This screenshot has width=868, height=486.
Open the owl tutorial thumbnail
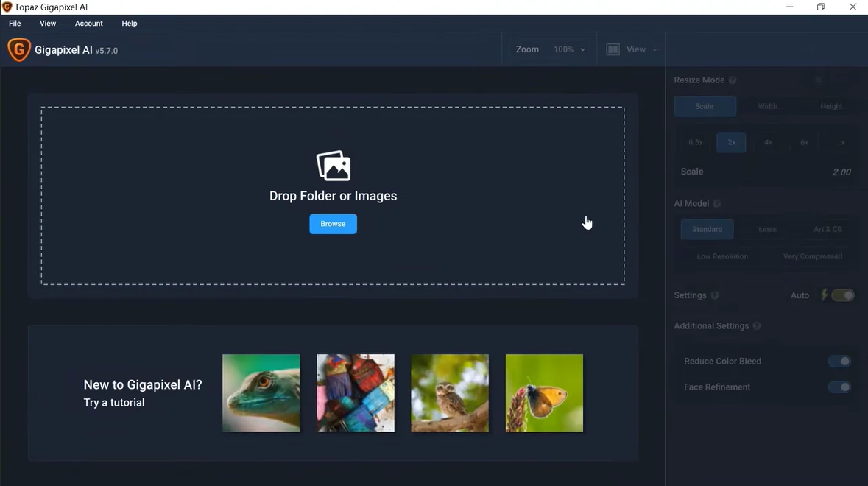(x=450, y=393)
